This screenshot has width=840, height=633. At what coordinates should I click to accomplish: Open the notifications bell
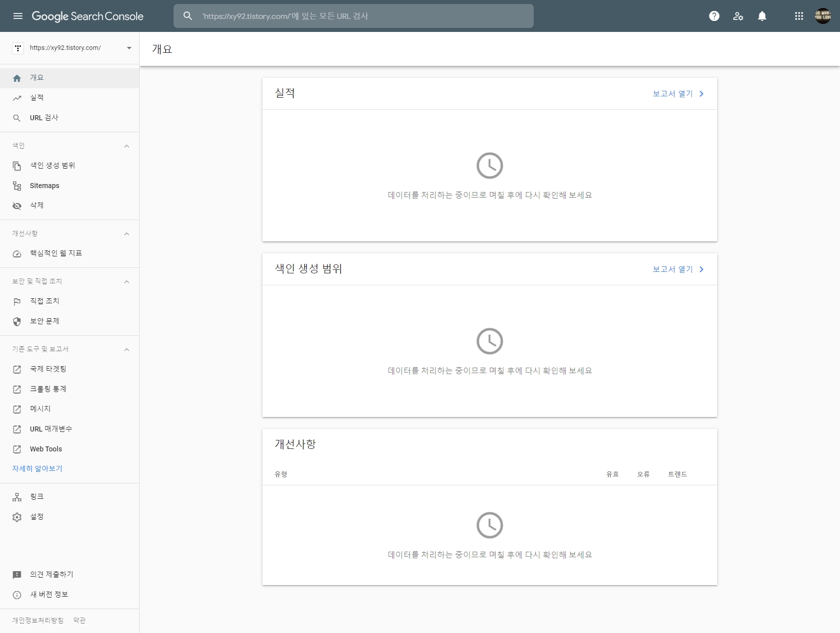[762, 16]
